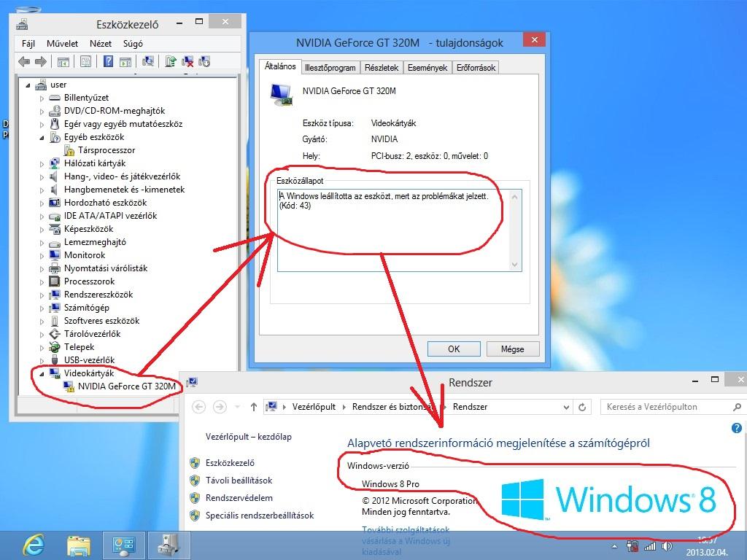747x560 pixels.
Task: Open the Művelet menu
Action: pyautogui.click(x=63, y=43)
